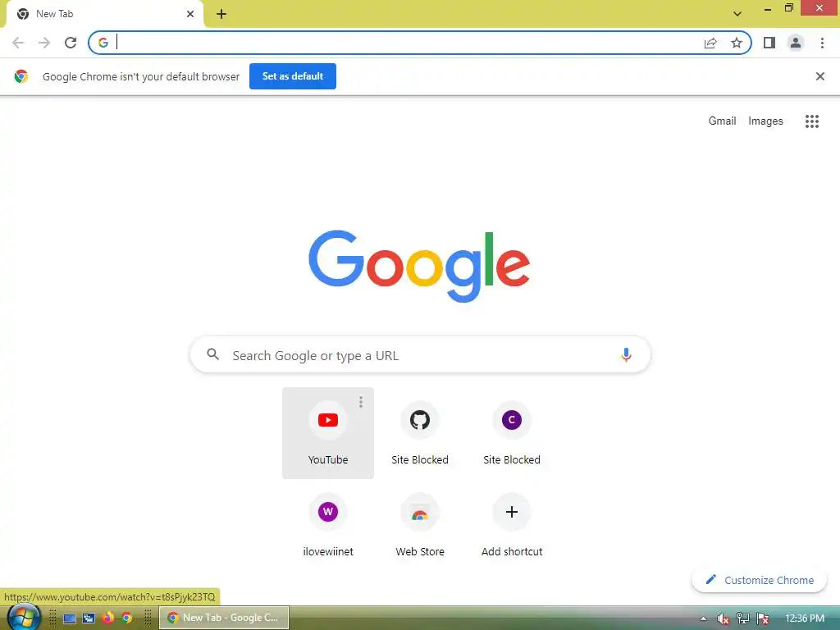Focus the Search Google or type a URL box
The image size is (840, 630).
[x=420, y=354]
